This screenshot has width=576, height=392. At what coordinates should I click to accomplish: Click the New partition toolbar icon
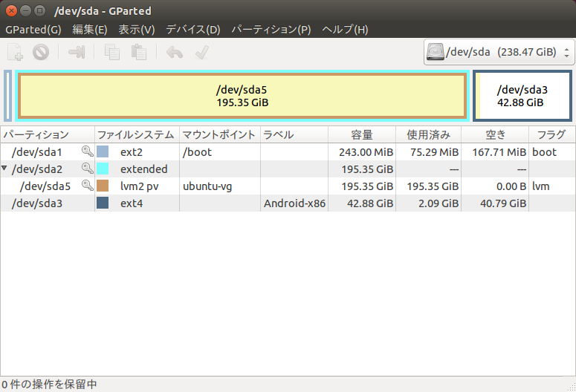click(x=15, y=52)
